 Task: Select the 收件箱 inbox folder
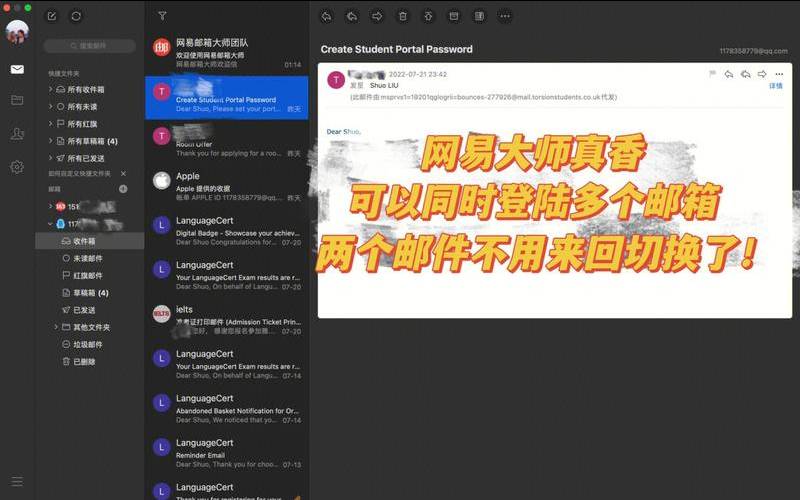(89, 241)
